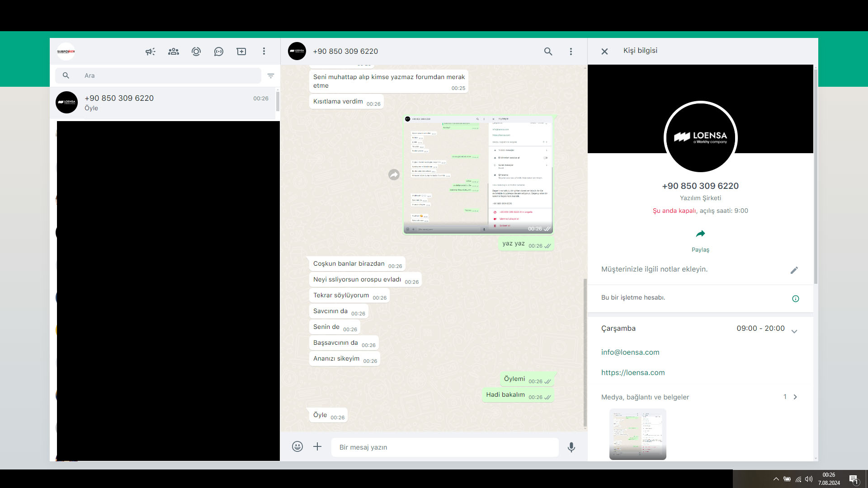Forward the screenshot image message

[394, 174]
